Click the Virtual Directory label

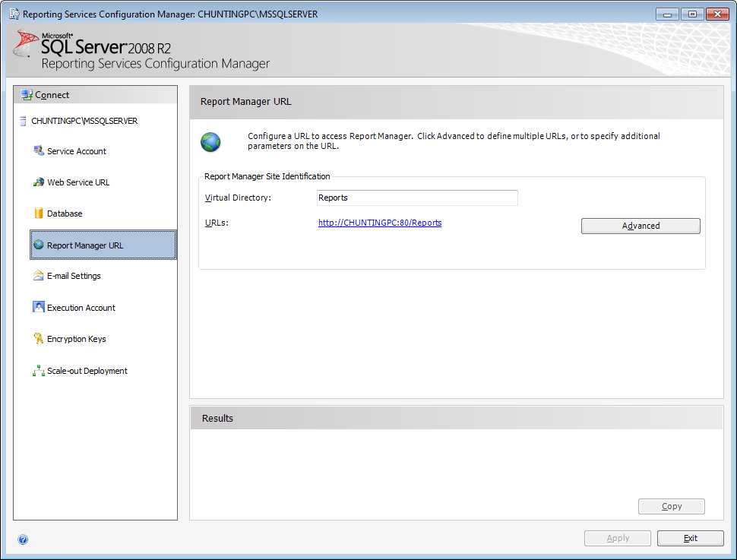[238, 198]
